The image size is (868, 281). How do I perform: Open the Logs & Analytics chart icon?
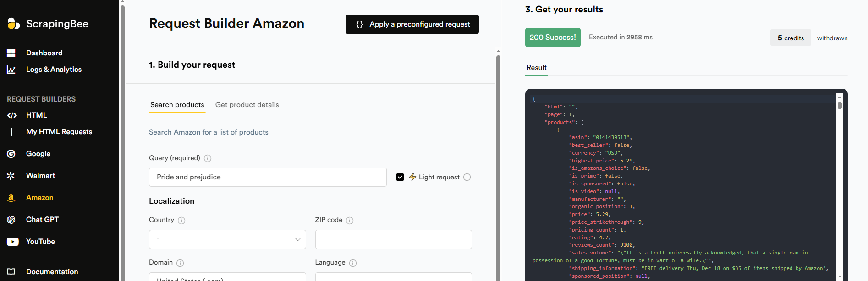coord(11,70)
